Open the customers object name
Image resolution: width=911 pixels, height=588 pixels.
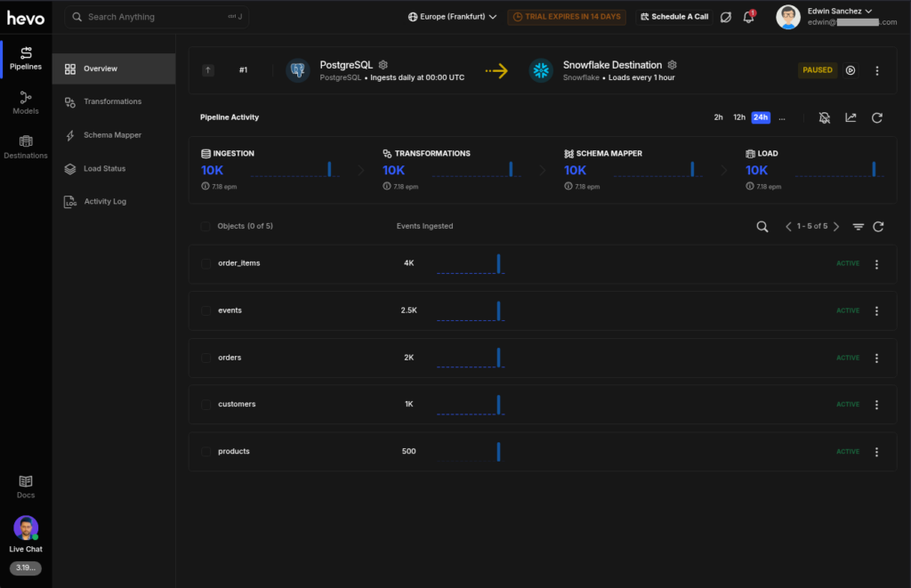pyautogui.click(x=237, y=404)
